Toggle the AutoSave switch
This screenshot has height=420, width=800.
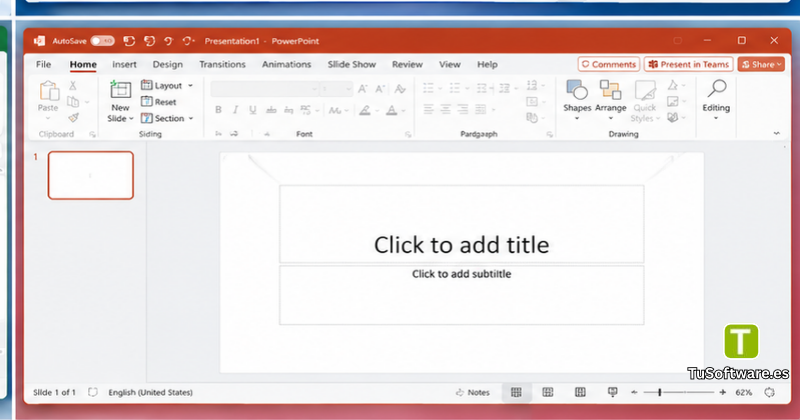pos(103,41)
